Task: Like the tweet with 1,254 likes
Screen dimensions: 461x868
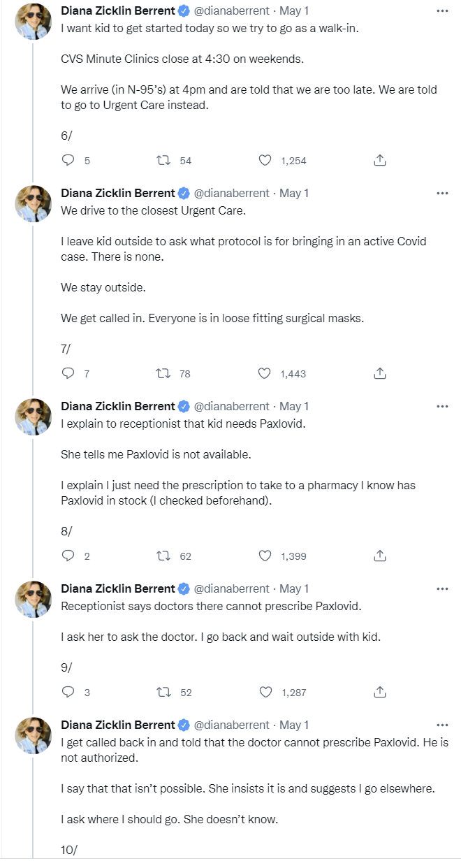Action: [265, 161]
